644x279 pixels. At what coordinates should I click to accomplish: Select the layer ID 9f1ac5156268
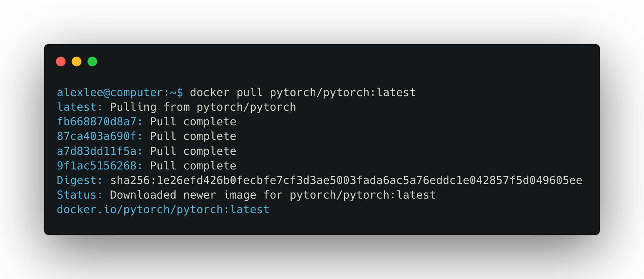click(x=97, y=166)
